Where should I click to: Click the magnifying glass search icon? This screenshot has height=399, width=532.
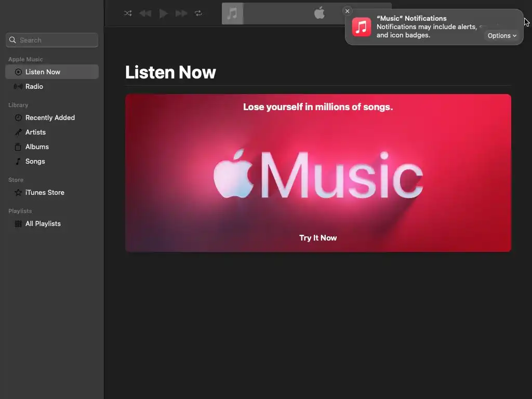click(12, 40)
